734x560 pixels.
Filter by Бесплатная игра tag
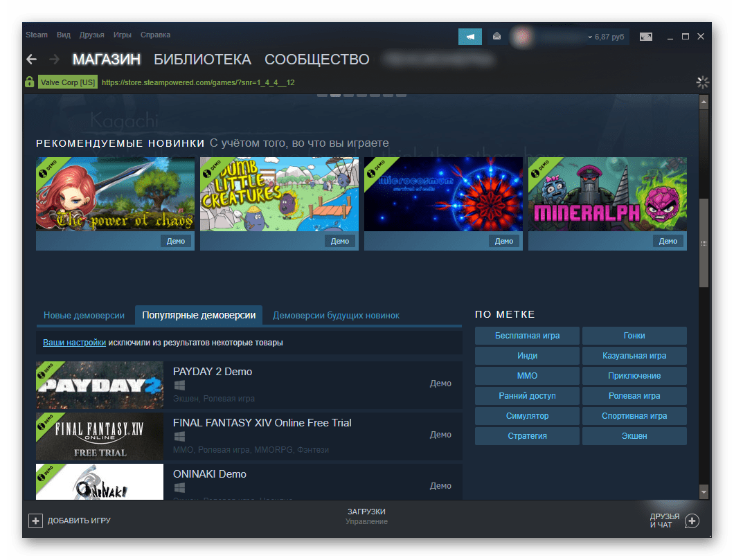click(x=527, y=336)
